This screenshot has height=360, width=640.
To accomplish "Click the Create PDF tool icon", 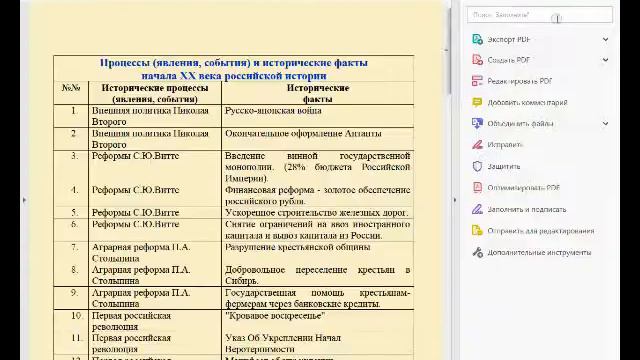I will pos(477,60).
